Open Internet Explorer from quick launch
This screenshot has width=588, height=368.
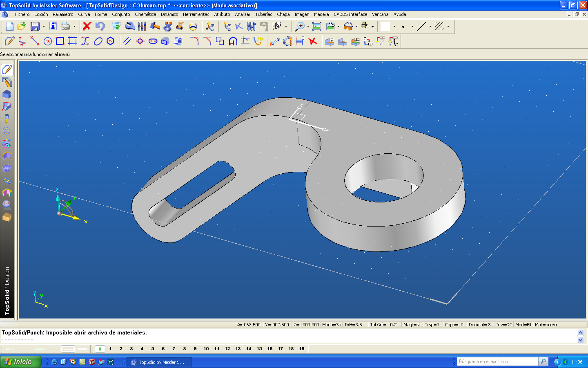coord(54,362)
